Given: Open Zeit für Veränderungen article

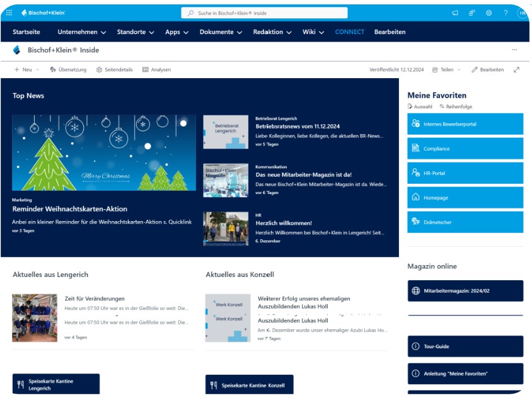Looking at the screenshot, I should 95,298.
